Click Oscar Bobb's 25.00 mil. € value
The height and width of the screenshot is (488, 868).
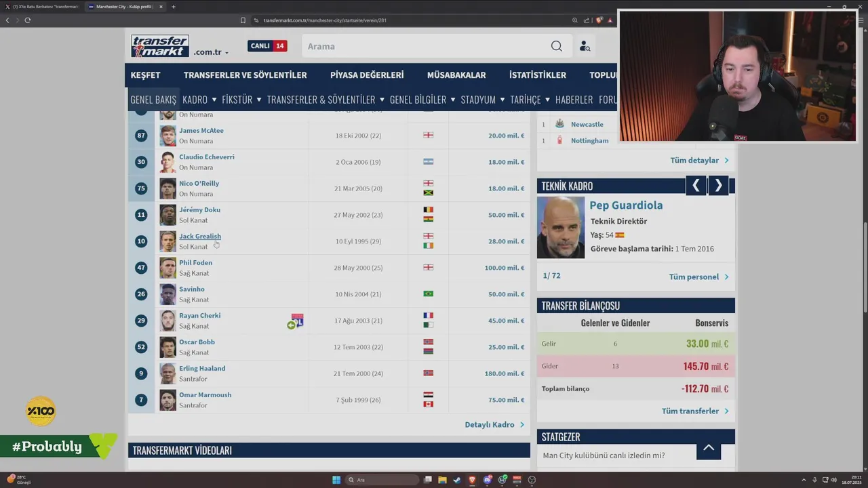click(x=507, y=347)
